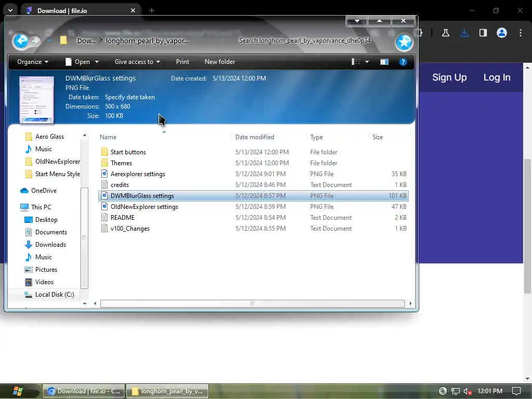Image resolution: width=532 pixels, height=399 pixels.
Task: Select Aerexplorer settings PNG file icon
Action: 104,174
